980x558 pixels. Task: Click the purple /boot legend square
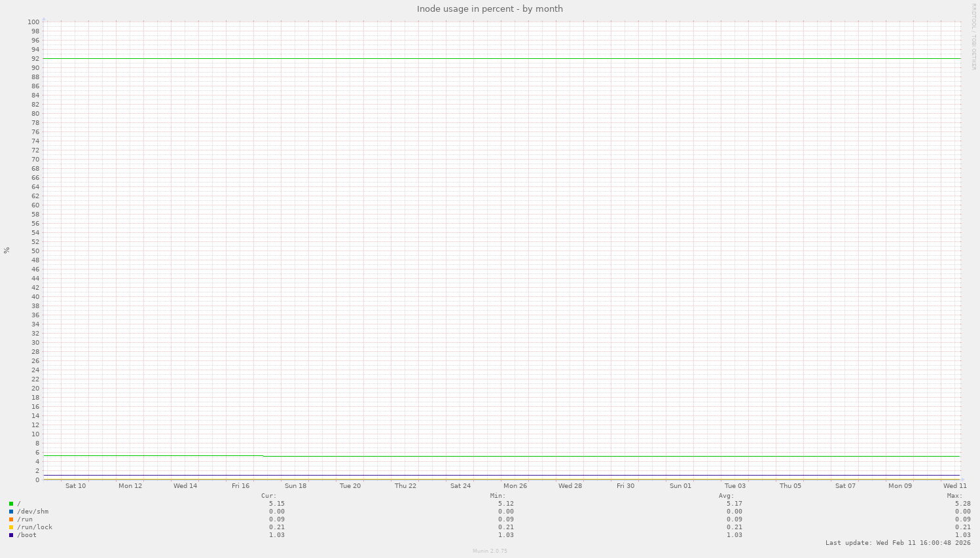tap(11, 534)
